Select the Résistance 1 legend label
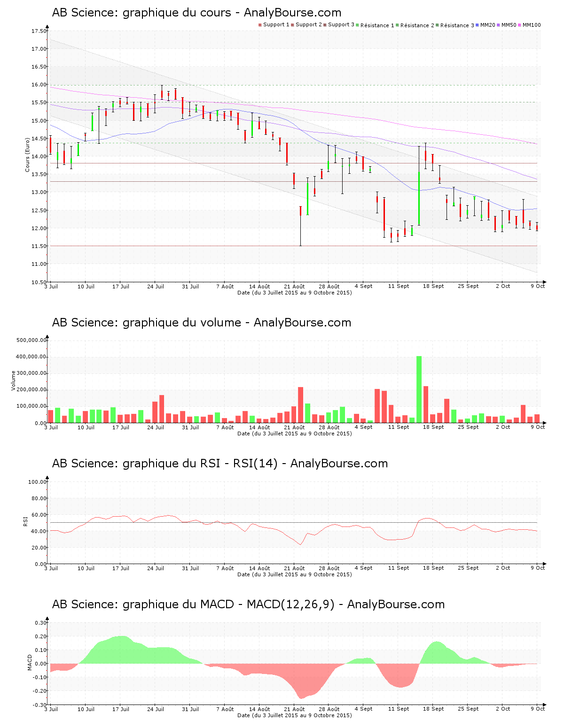The image size is (564, 728). pos(377,25)
